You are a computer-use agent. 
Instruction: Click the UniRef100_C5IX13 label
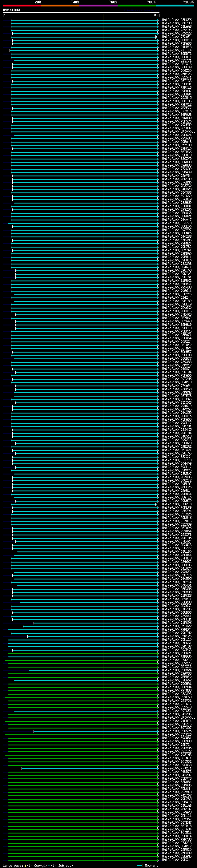click(177, 64)
